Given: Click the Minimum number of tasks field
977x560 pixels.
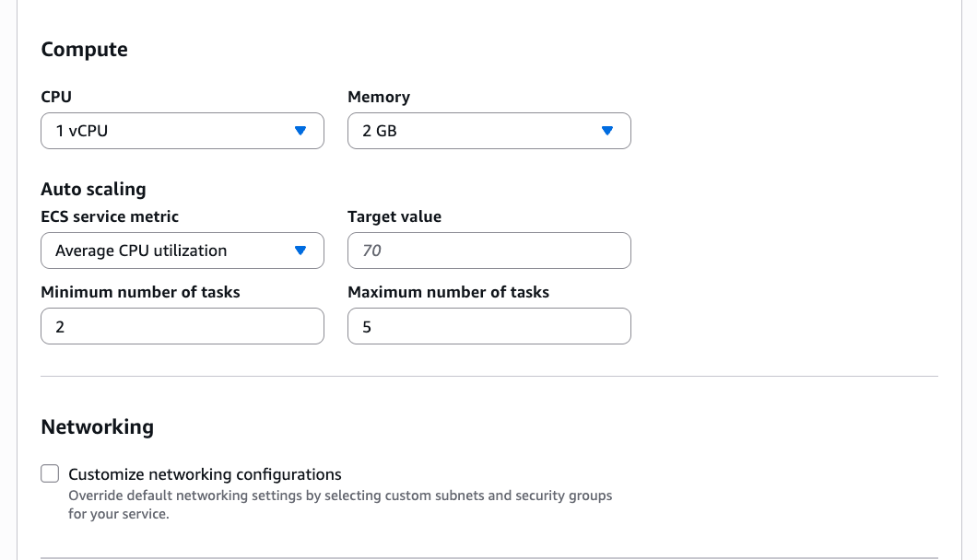Looking at the screenshot, I should (x=182, y=326).
